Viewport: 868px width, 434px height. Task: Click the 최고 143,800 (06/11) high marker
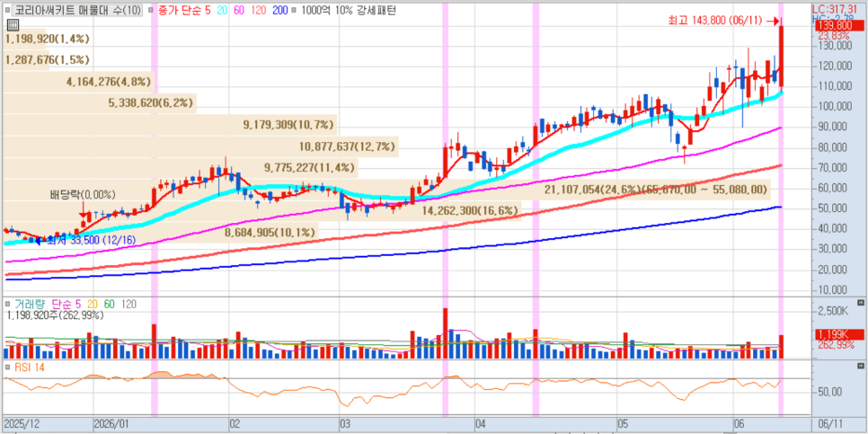pyautogui.click(x=723, y=21)
